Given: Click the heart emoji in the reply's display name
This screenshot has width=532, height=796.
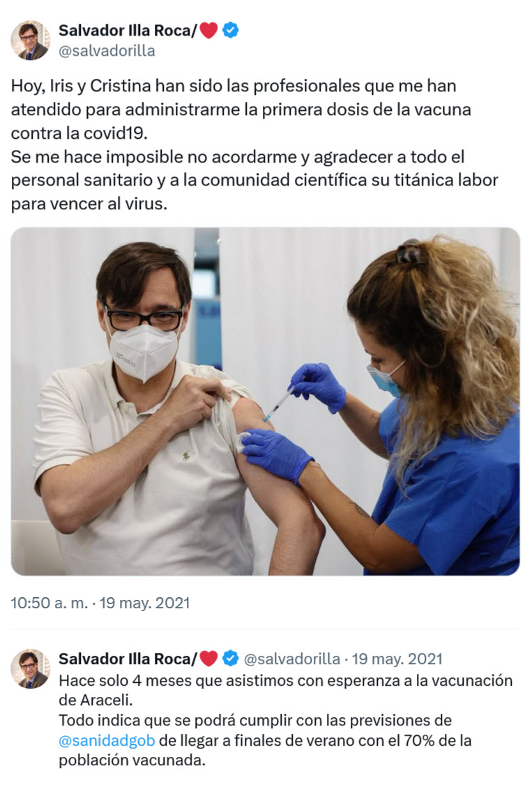Looking at the screenshot, I should point(208,659).
